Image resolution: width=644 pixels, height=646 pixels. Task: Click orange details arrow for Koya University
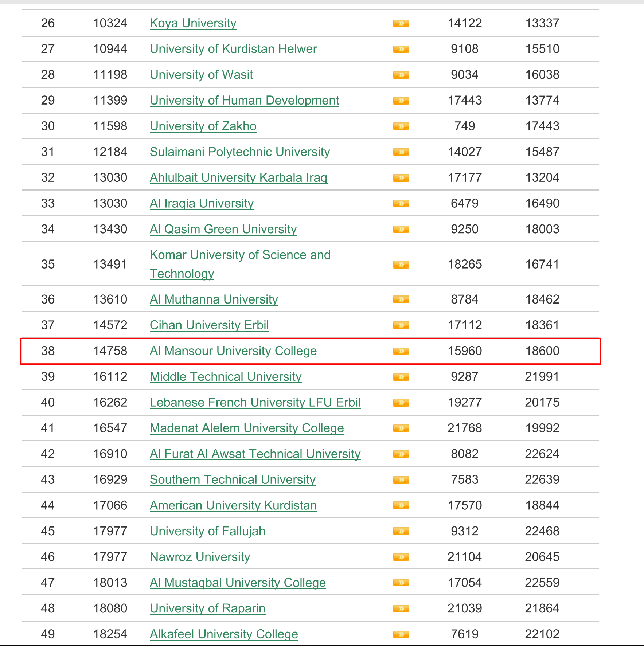point(401,24)
